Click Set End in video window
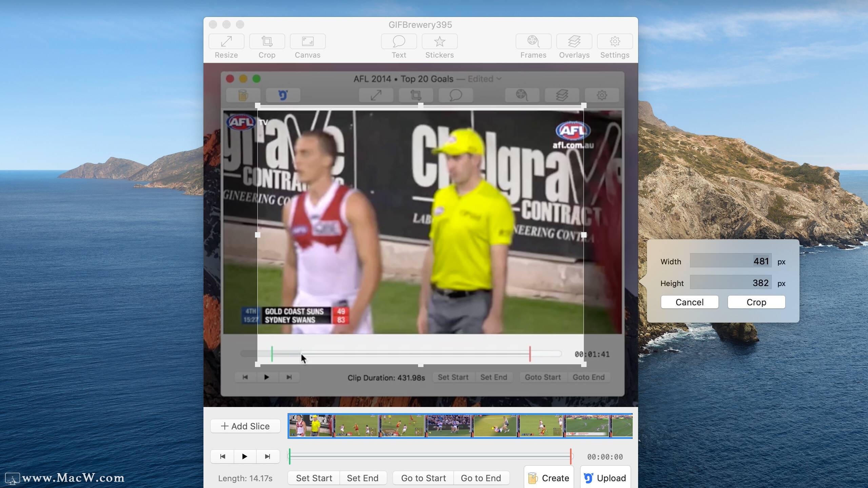The height and width of the screenshot is (488, 868). click(494, 377)
